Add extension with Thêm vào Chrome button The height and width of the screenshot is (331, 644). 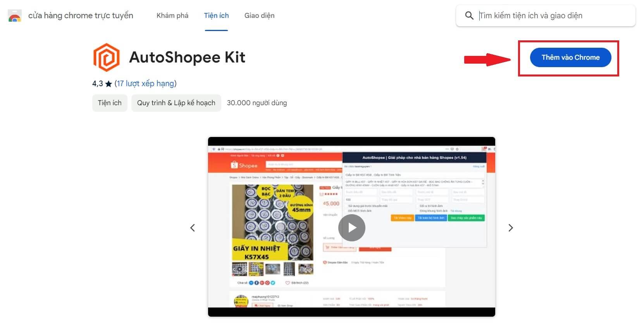(570, 57)
